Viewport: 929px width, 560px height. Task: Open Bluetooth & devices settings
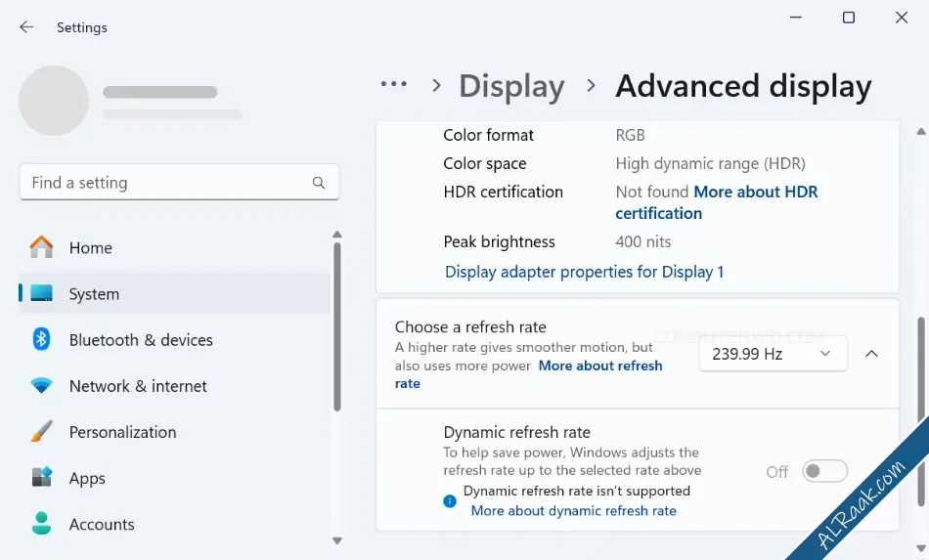coord(175,340)
